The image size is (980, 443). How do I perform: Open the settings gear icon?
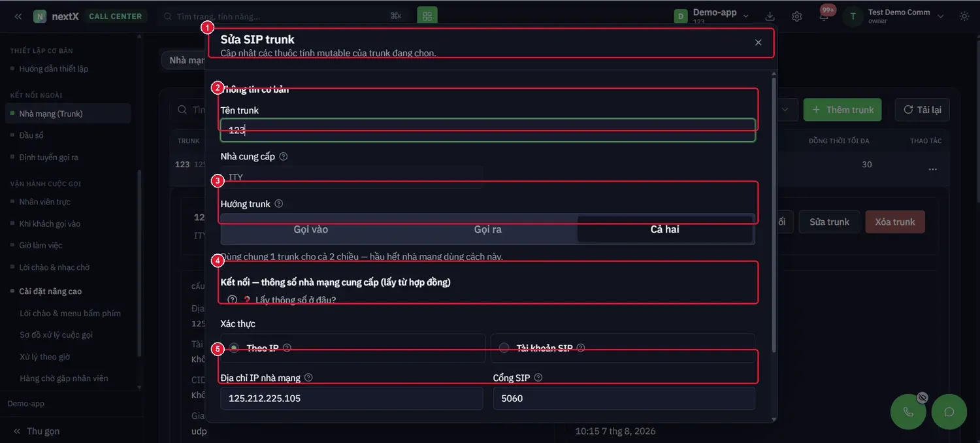point(797,16)
